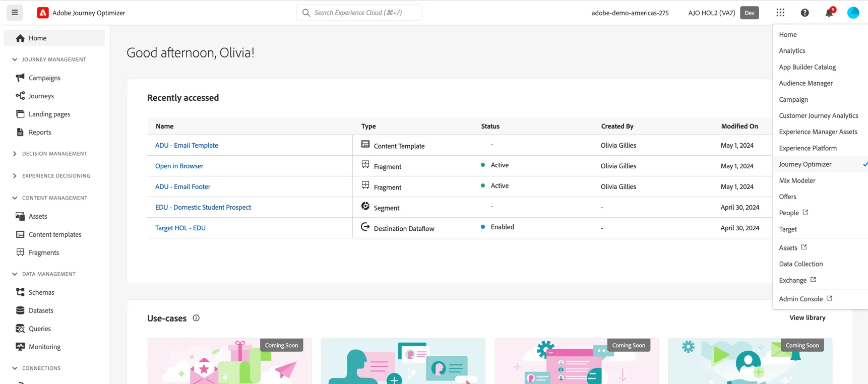Click the Datasets sidebar icon
This screenshot has width=868, height=384.
tap(20, 310)
